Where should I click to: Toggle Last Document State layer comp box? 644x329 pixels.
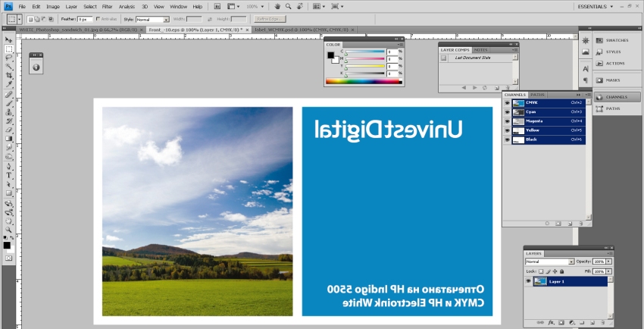pos(443,58)
